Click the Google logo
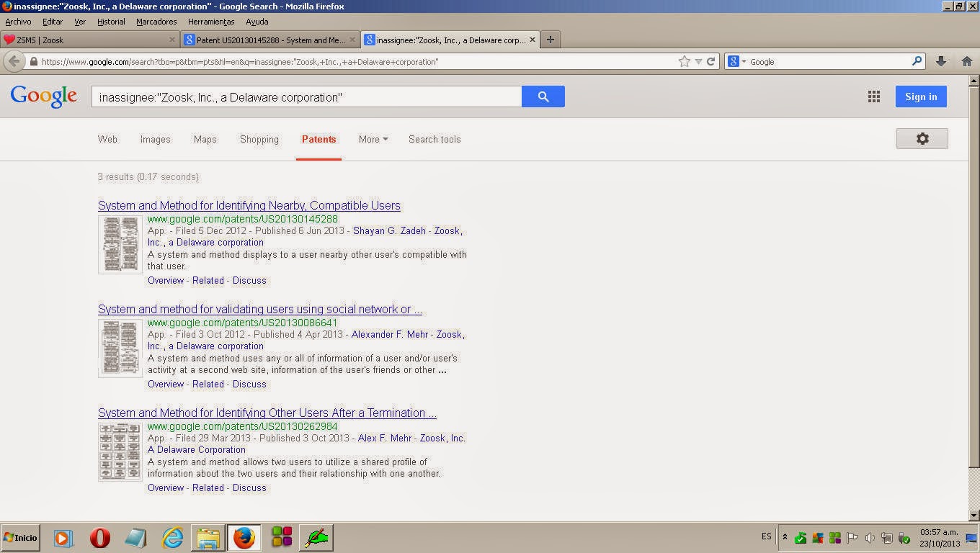Screen dimensions: 980x553 click(x=44, y=96)
